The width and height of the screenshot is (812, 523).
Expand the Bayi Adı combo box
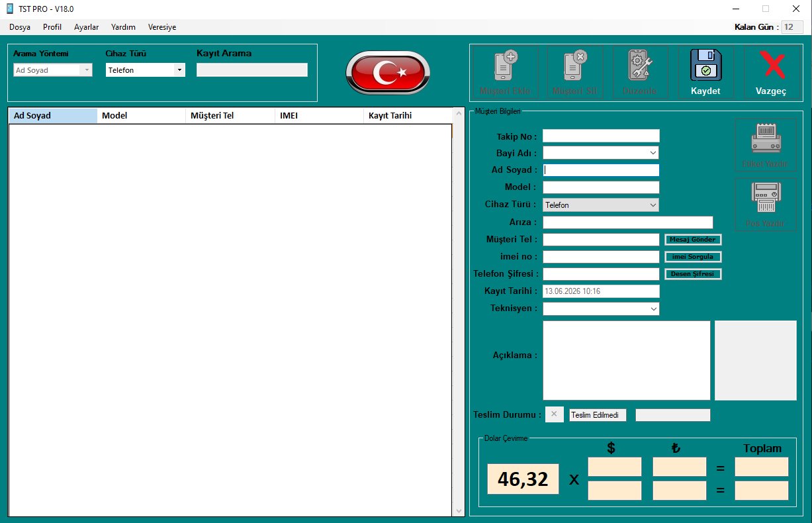[653, 153]
